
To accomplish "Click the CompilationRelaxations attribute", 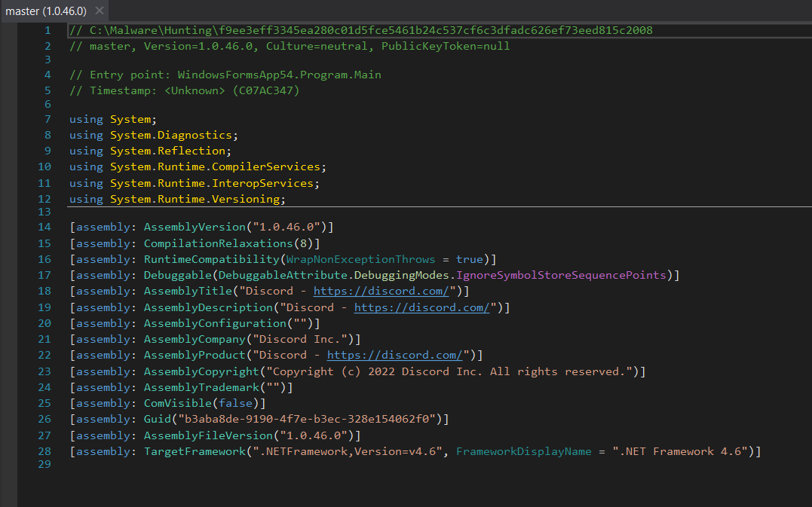I will tap(219, 243).
